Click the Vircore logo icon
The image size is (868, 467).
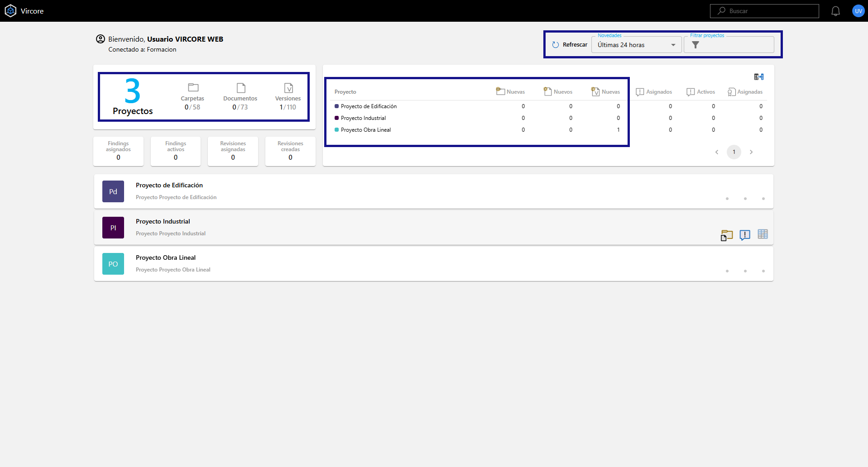click(10, 10)
